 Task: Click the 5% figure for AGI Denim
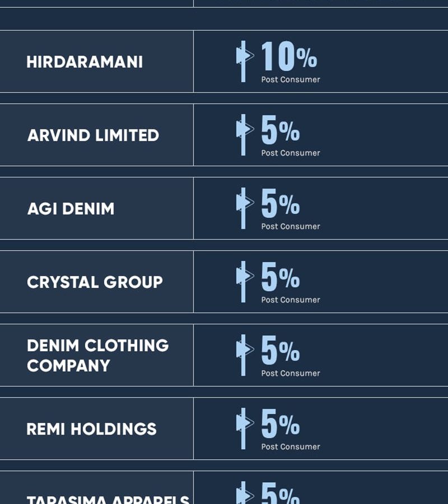point(280,203)
